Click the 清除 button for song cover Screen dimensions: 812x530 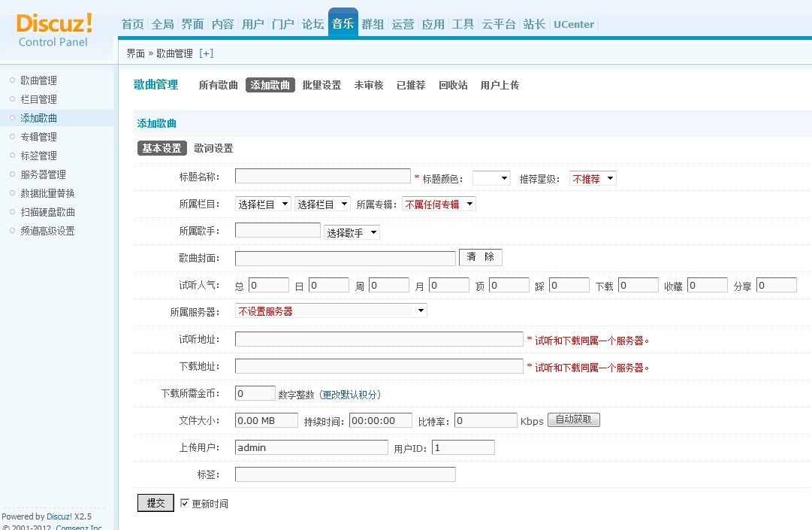click(x=480, y=257)
